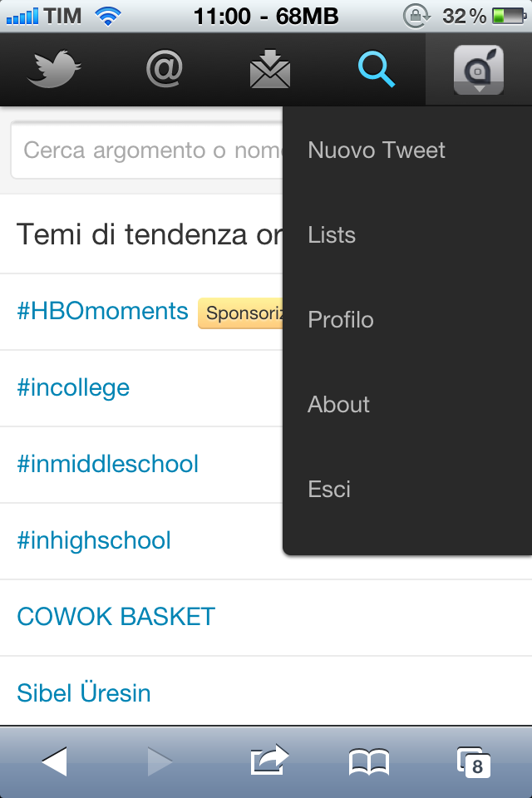Select Nuovo Tweet from the menu
This screenshot has height=798, width=532.
pos(377,150)
